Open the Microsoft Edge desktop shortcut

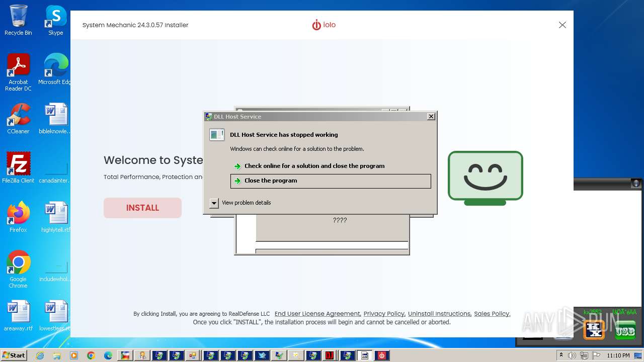point(55,69)
